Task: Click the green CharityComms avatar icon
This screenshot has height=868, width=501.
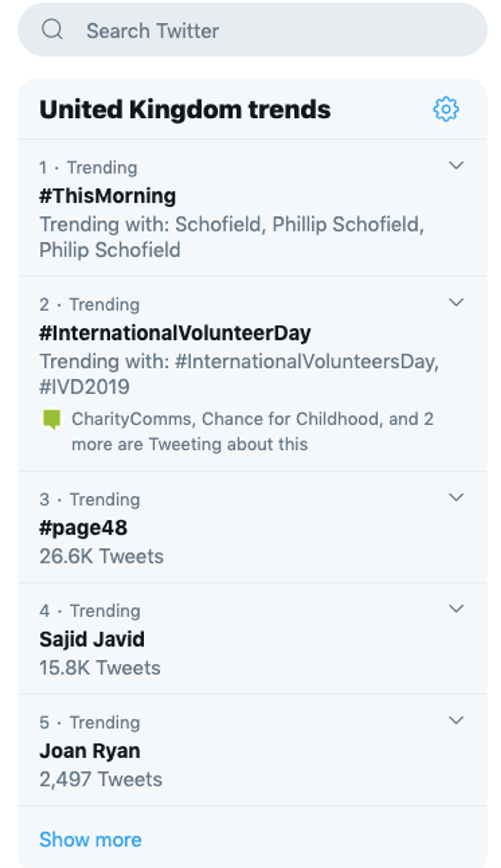Action: tap(52, 419)
